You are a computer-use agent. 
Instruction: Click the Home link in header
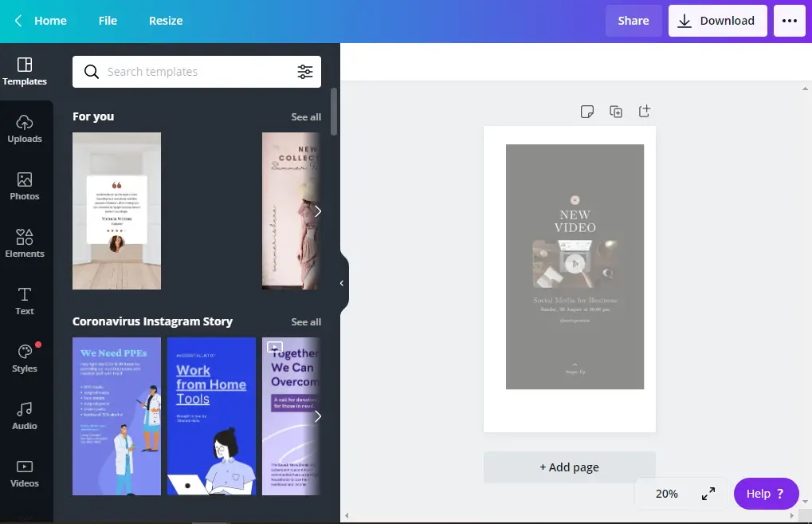(x=50, y=21)
